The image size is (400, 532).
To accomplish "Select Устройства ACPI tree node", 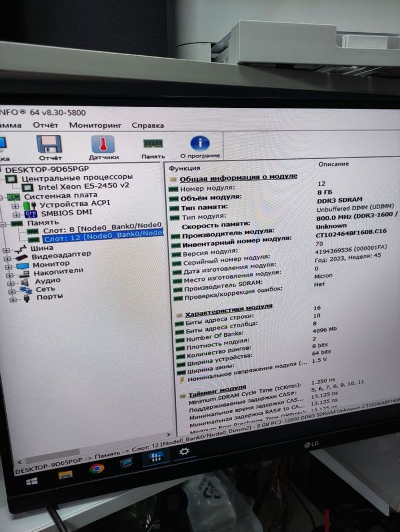I will point(75,204).
